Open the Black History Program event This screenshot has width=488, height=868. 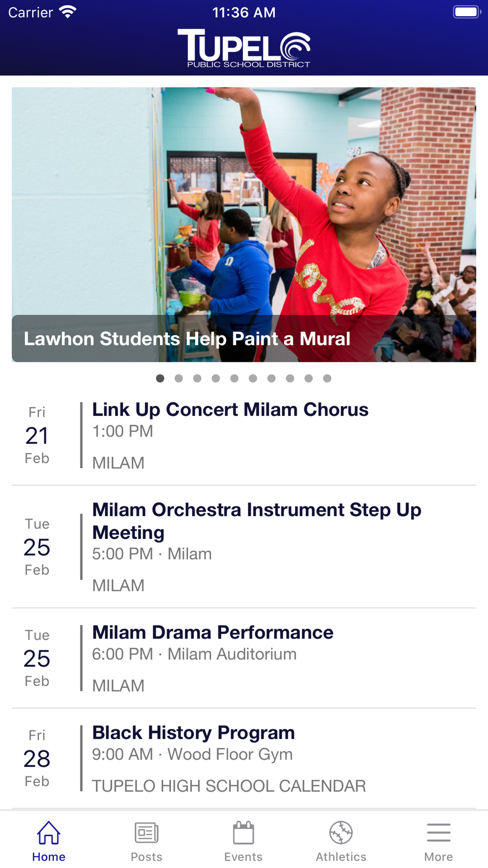[244, 759]
